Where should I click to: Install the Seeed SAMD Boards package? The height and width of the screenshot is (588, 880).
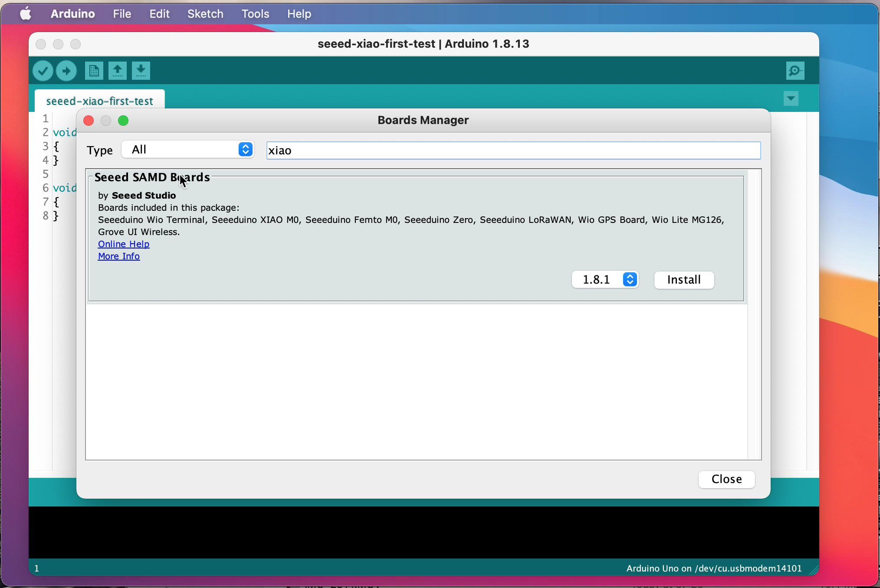pos(683,280)
